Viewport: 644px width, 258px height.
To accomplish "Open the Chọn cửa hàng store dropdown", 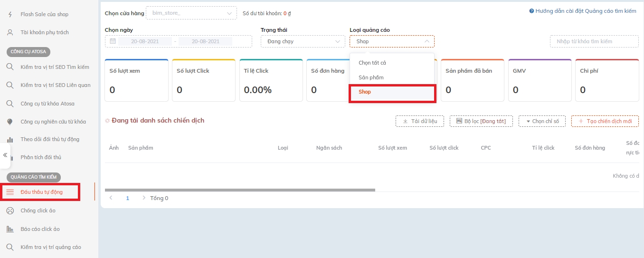I will tap(191, 13).
